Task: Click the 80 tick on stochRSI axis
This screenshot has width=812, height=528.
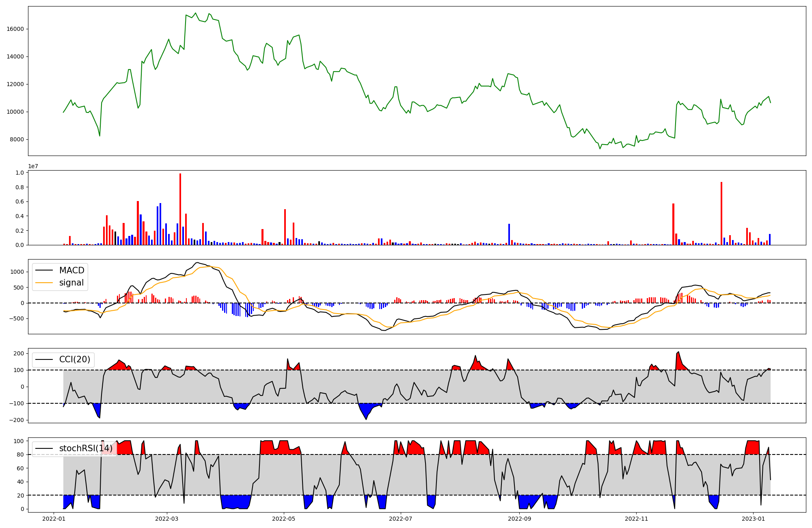Action: (x=21, y=455)
